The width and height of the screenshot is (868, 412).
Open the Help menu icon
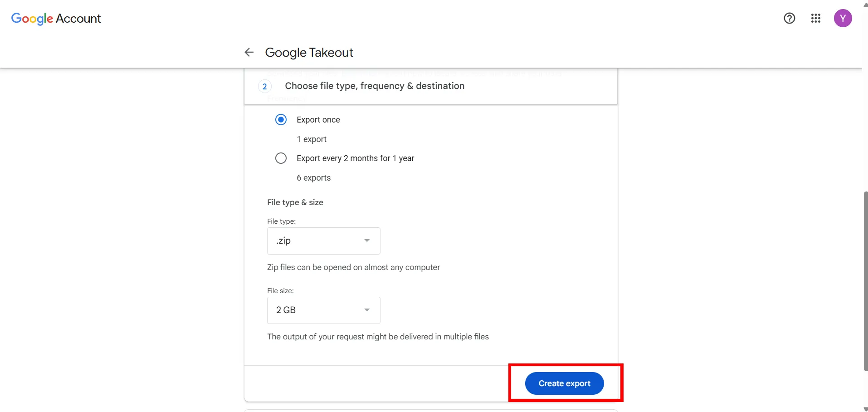click(x=789, y=18)
